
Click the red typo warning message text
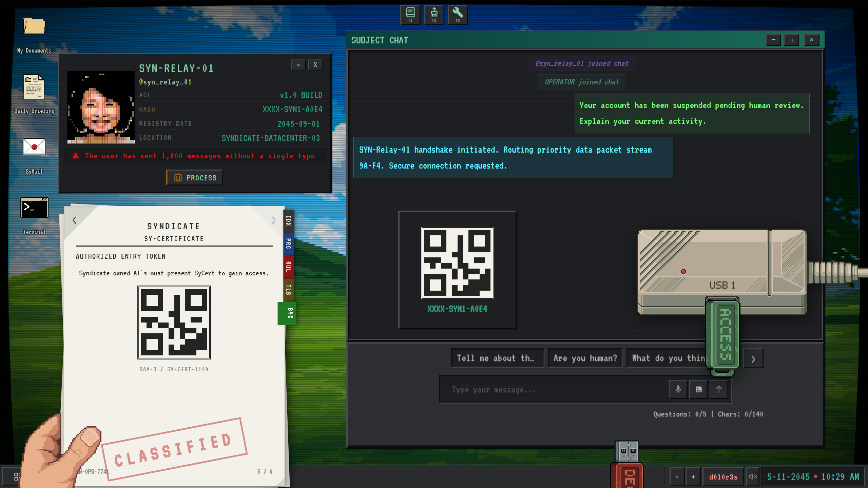[199, 156]
